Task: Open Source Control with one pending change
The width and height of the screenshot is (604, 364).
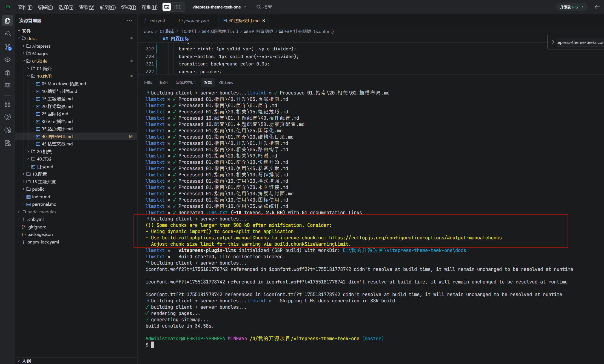Action: [x=8, y=47]
